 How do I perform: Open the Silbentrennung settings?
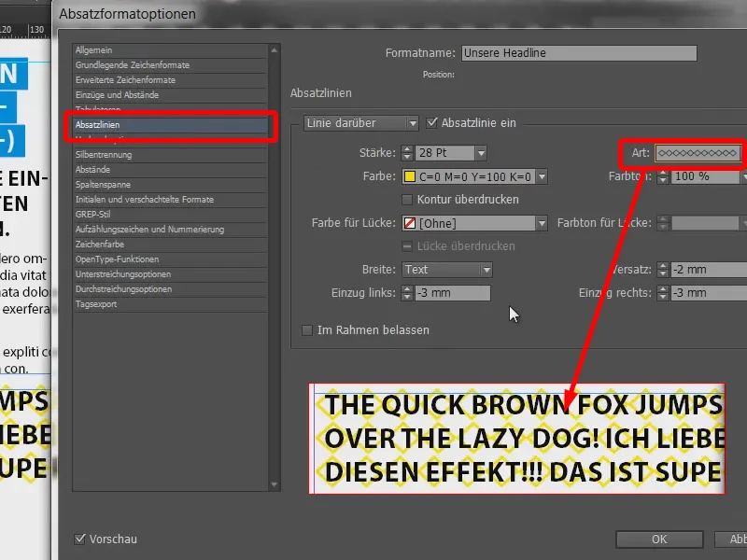[x=170, y=155]
